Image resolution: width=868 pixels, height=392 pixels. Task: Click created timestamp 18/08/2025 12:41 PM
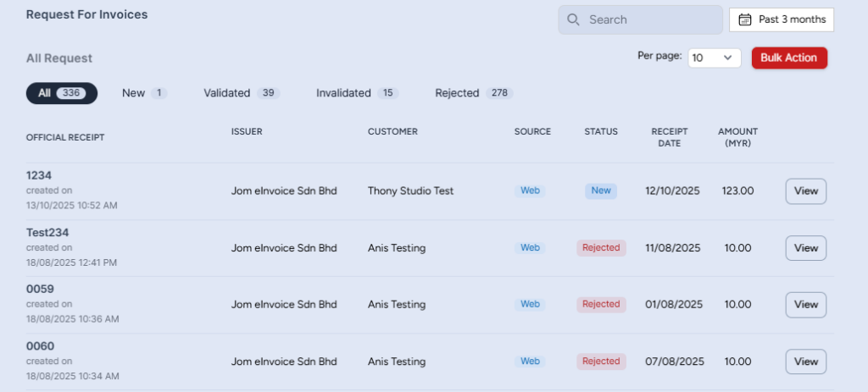pyautogui.click(x=71, y=262)
